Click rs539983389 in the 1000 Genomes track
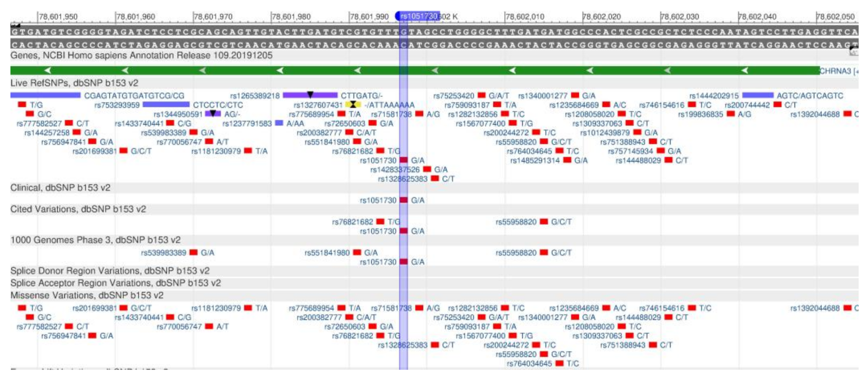Screen dimensions: 868x380 163,253
